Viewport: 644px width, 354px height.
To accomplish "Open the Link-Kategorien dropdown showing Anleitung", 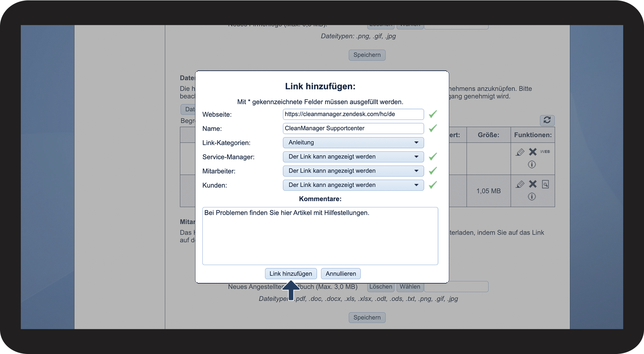I will tap(353, 143).
